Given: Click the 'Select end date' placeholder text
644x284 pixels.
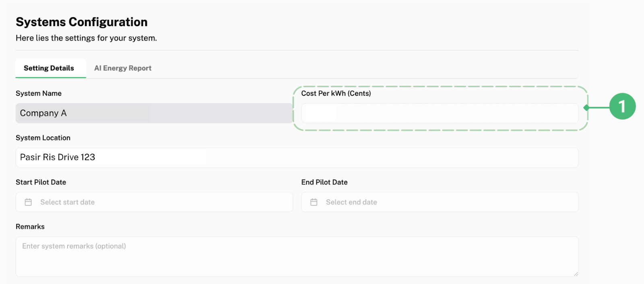Looking at the screenshot, I should (351, 202).
